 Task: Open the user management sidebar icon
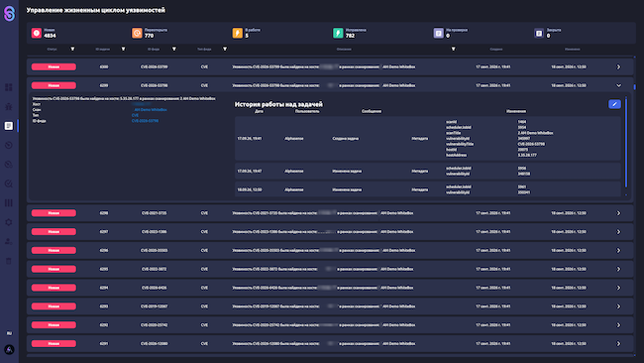point(9,242)
